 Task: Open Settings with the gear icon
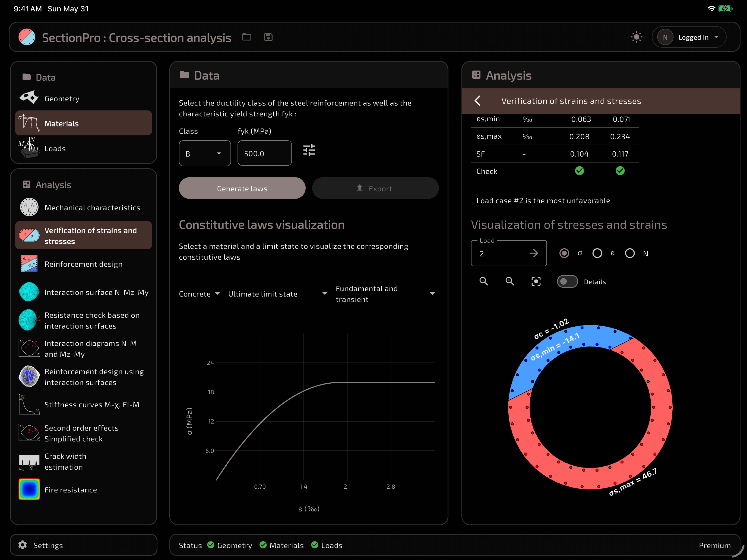click(x=23, y=545)
